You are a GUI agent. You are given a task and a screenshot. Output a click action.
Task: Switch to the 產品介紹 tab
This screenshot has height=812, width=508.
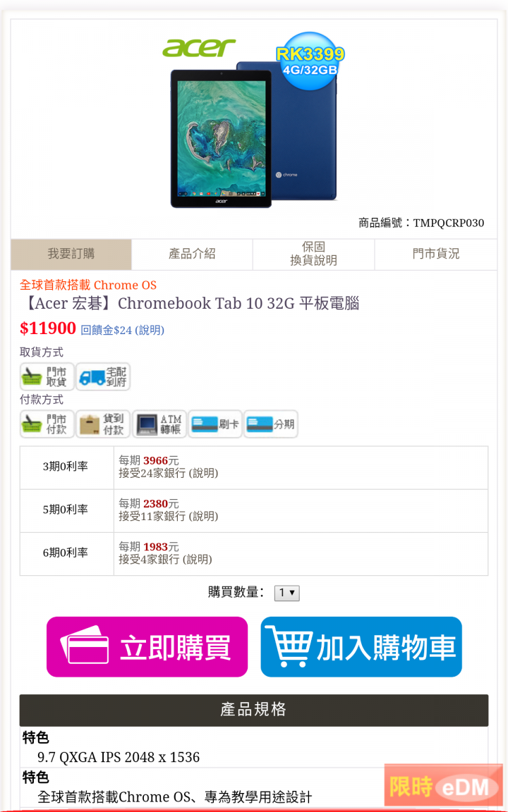pos(192,254)
